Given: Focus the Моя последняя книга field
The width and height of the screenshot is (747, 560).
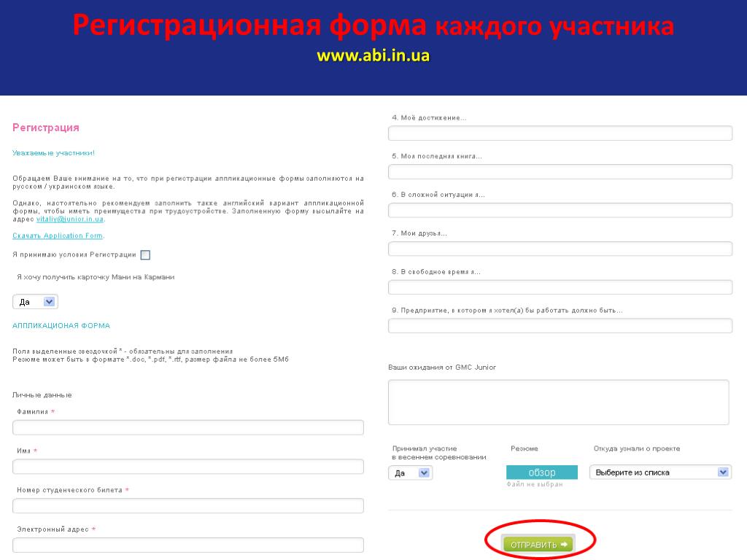Looking at the screenshot, I should tap(560, 171).
